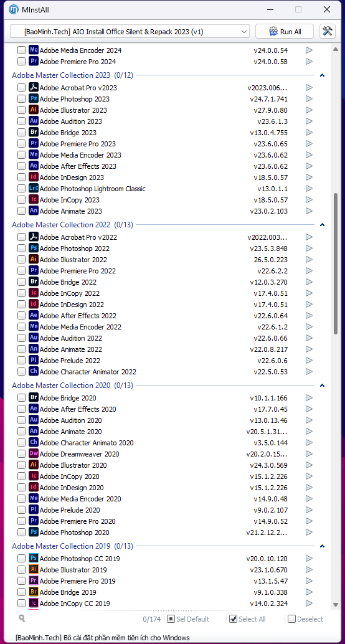Viewport: 345px width, 644px height.
Task: Open the tools settings wrench icon
Action: coord(328,32)
